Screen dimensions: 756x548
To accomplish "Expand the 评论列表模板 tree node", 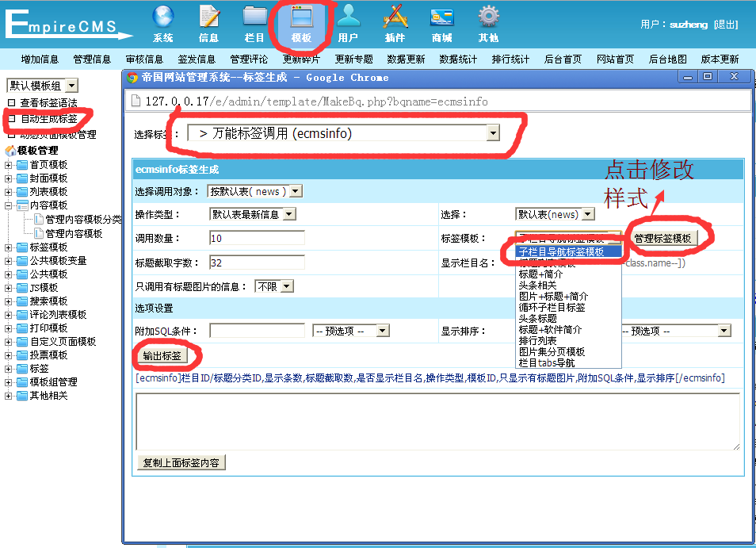I will (8, 315).
